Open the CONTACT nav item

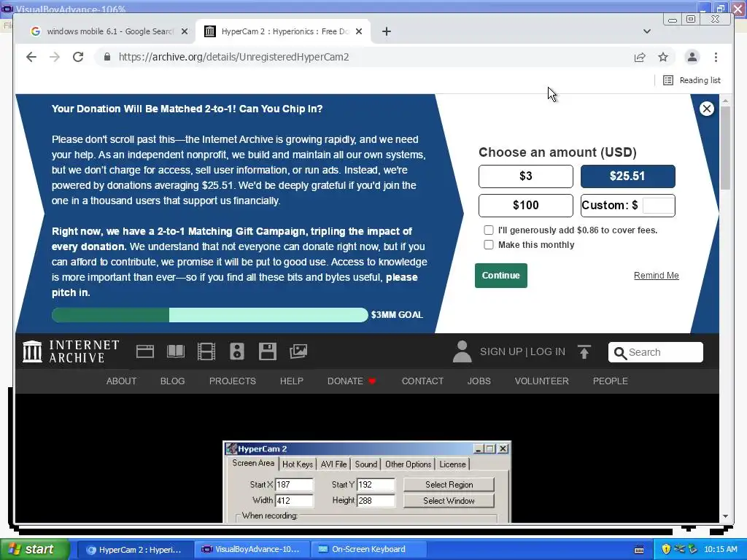click(x=422, y=381)
